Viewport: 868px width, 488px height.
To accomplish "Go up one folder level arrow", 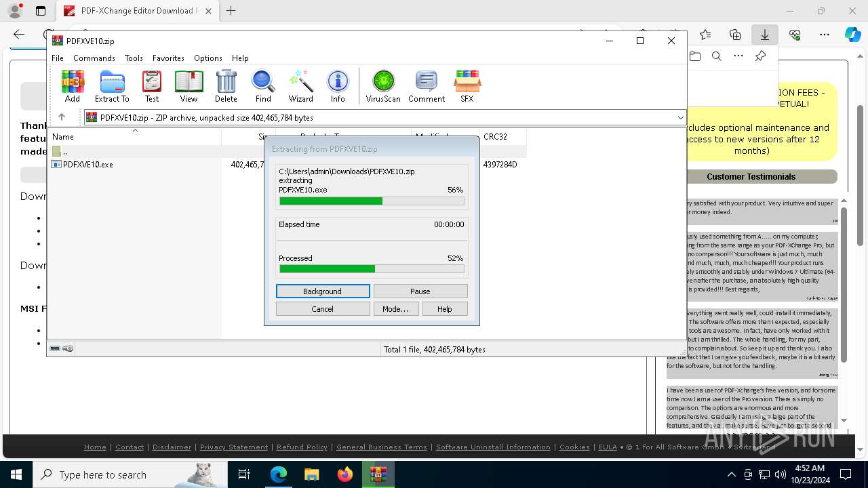I will pyautogui.click(x=62, y=117).
